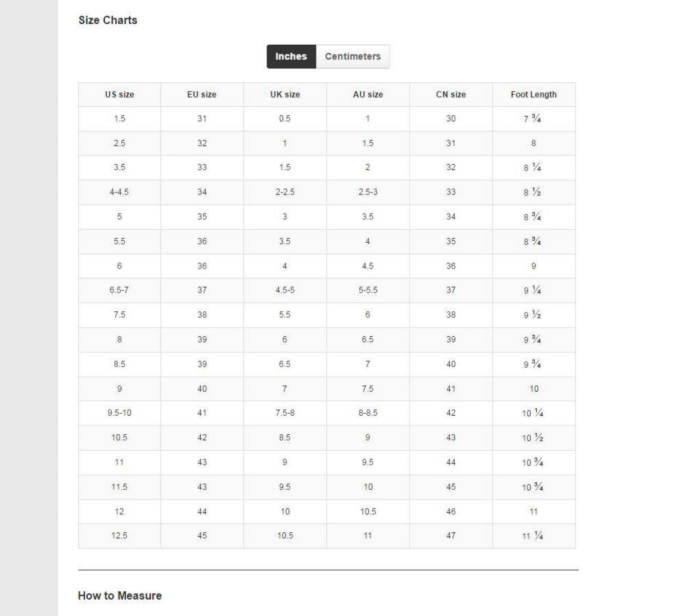Select the 7 ¾ foot length cell

coord(533,119)
